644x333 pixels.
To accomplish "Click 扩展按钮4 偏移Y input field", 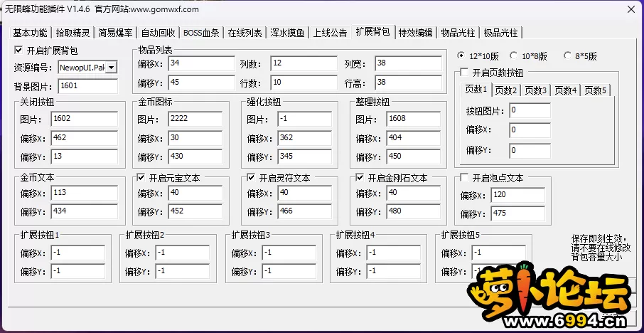I will (x=394, y=271).
